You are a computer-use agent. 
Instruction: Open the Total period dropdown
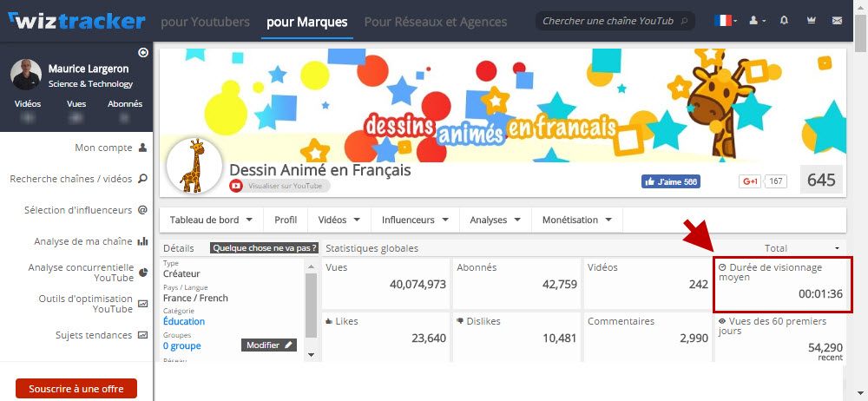click(801, 248)
